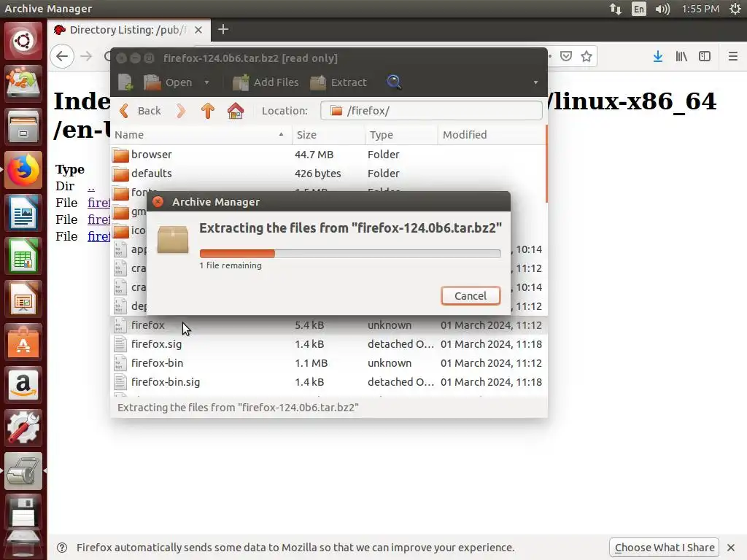Open the parent directory .. link
The height and width of the screenshot is (560, 747).
click(91, 186)
